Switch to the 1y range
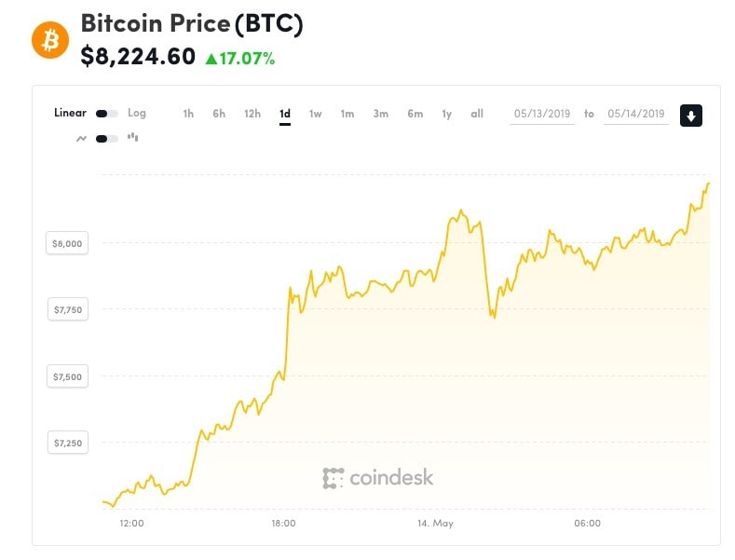The height and width of the screenshot is (560, 735). click(447, 114)
